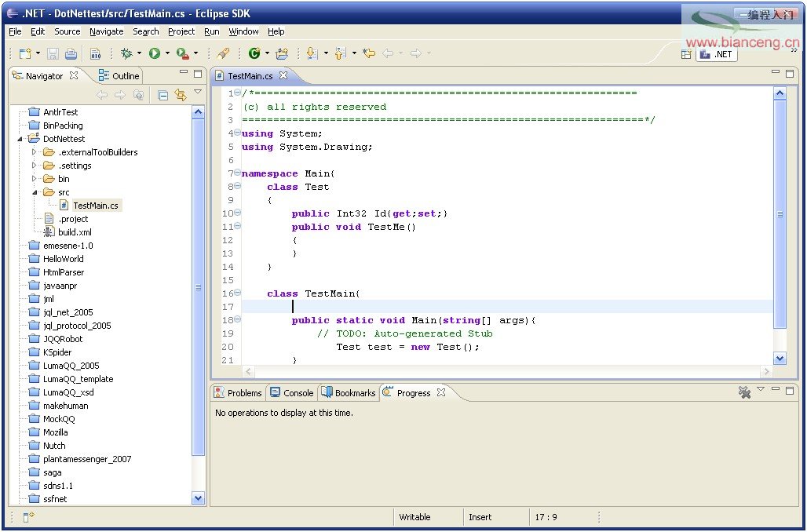
Task: Open the File menu
Action: [16, 31]
